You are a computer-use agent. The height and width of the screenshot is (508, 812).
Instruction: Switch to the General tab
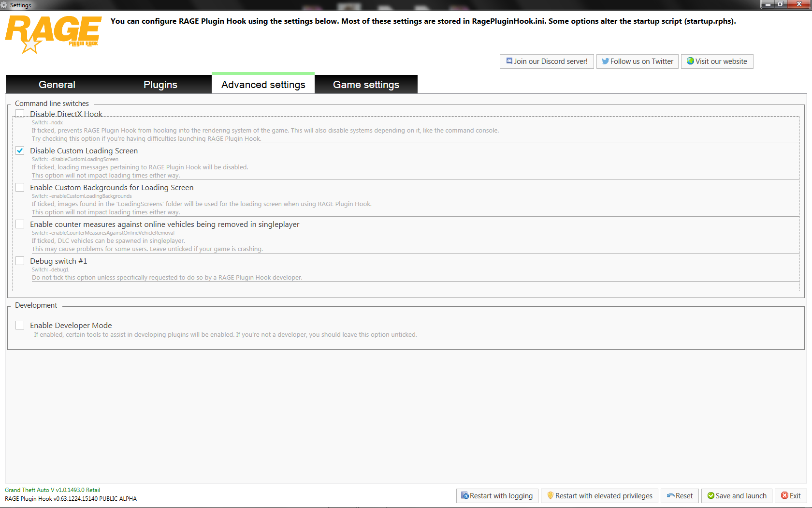[57, 84]
